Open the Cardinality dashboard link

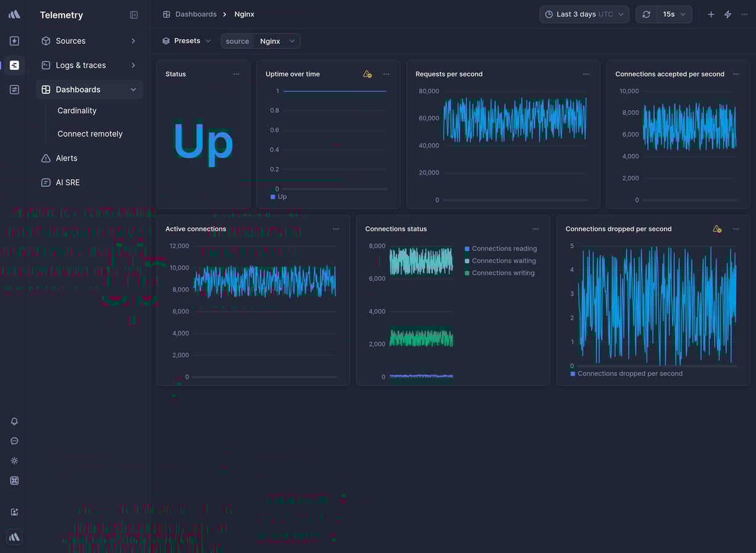(77, 110)
